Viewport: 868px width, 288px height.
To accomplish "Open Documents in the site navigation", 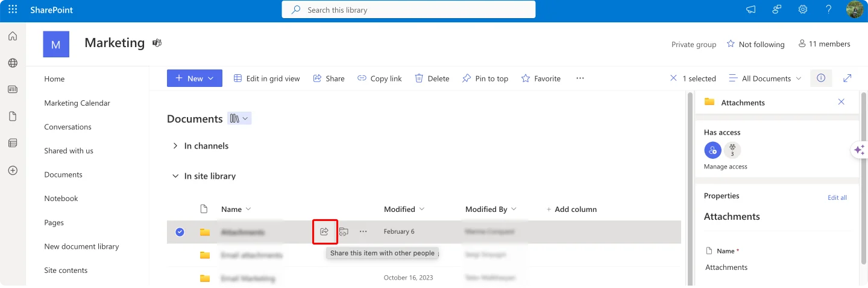I will (x=63, y=174).
